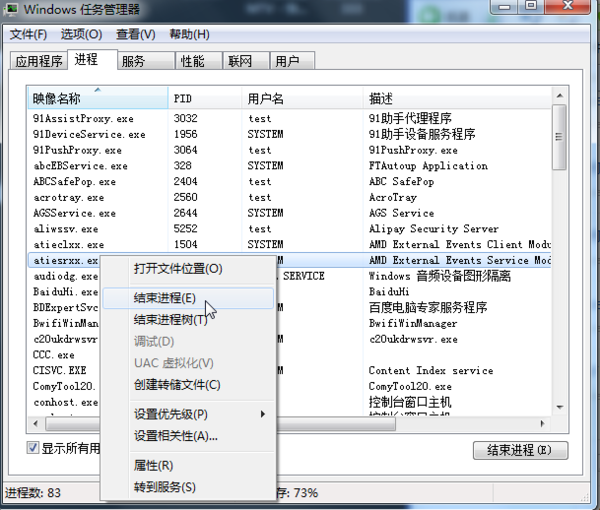This screenshot has height=510, width=600.
Task: Sort by 描述 column header
Action: pyautogui.click(x=457, y=98)
